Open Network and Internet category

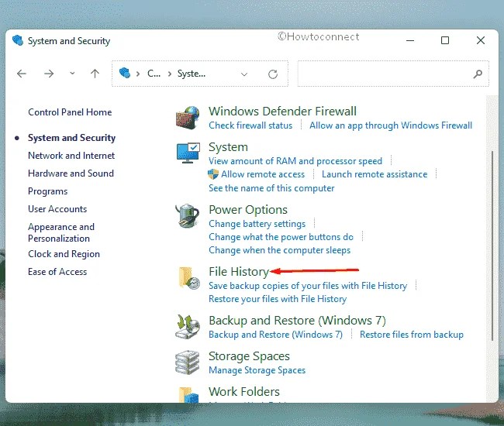pyautogui.click(x=71, y=156)
